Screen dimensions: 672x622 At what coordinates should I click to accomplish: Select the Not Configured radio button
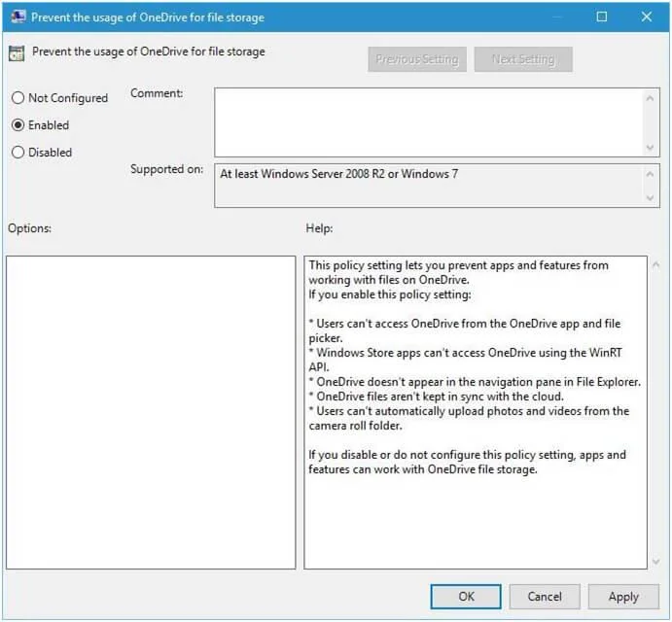[x=18, y=98]
